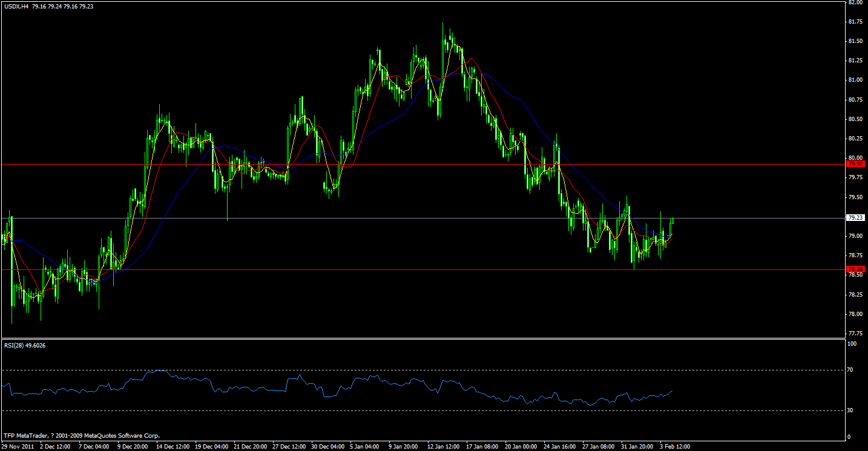Click the red 79.92 price level marker
Image resolution: width=868 pixels, height=451 pixels.
pos(855,164)
